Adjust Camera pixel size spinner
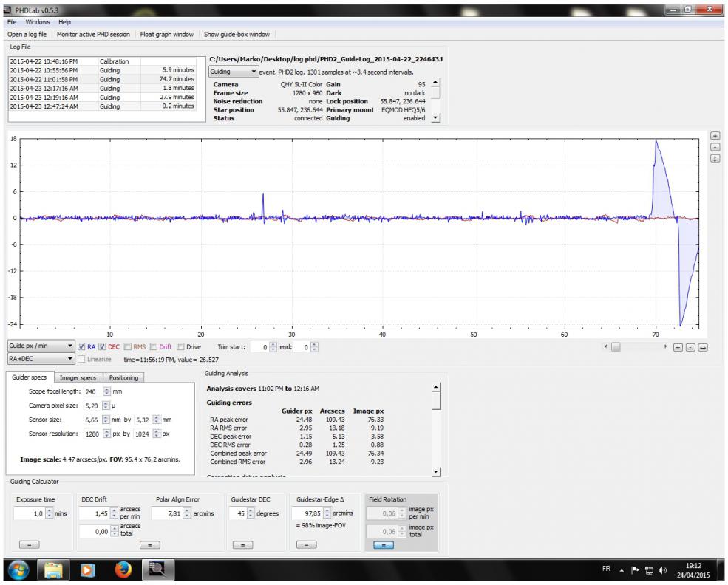This screenshot has height=585, width=728. coord(106,406)
